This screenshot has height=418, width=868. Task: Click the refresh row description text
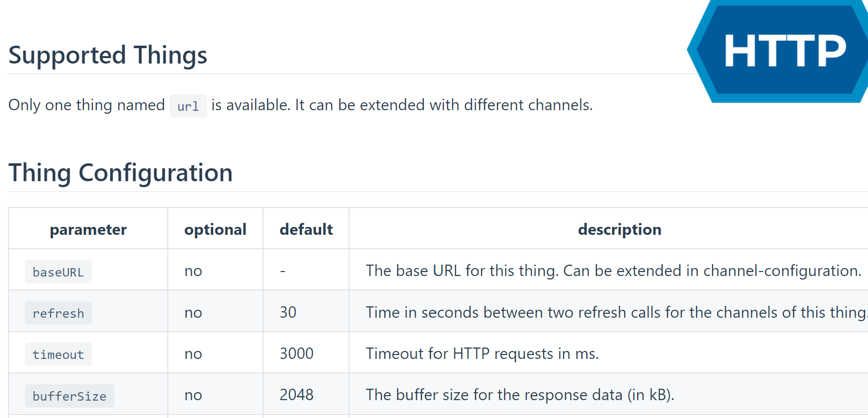coord(616,312)
